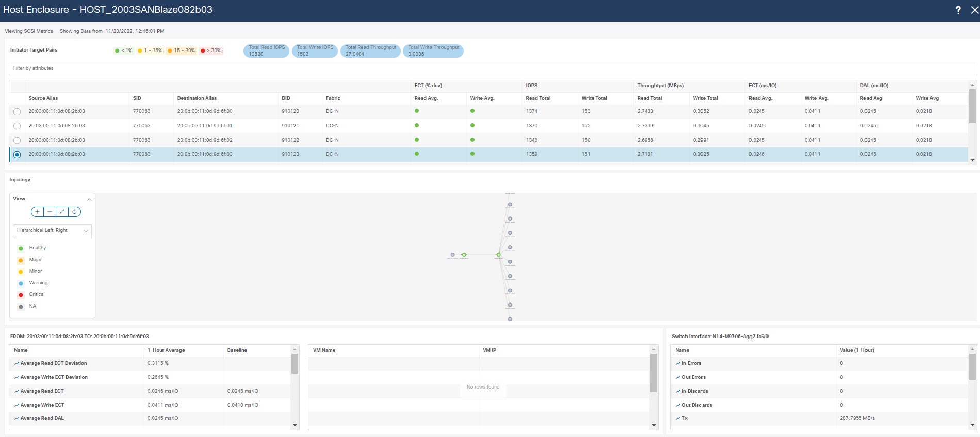
Task: Click the yellow 1 - 15% legend badge
Action: click(150, 51)
